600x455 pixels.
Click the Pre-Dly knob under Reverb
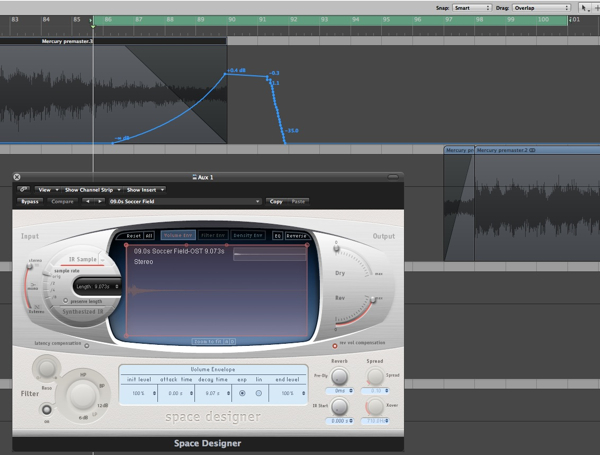click(339, 376)
